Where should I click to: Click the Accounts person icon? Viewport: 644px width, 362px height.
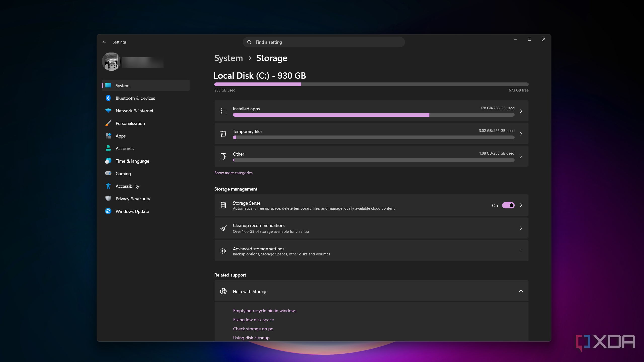108,148
